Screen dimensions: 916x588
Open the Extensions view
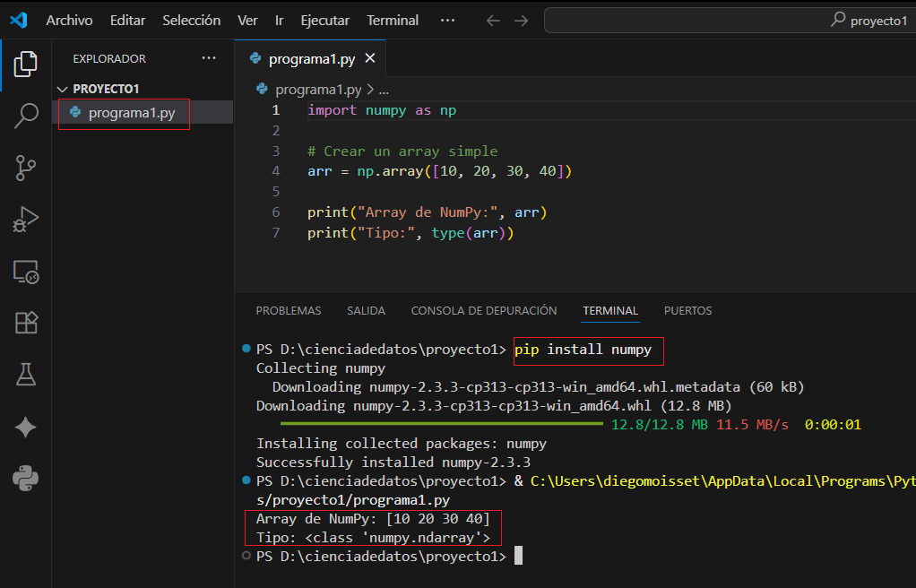(26, 323)
